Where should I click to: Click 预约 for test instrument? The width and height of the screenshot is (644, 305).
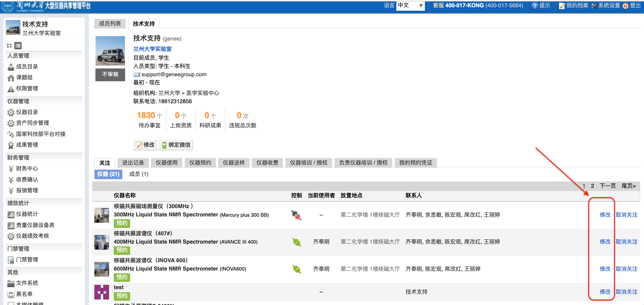[x=122, y=296]
